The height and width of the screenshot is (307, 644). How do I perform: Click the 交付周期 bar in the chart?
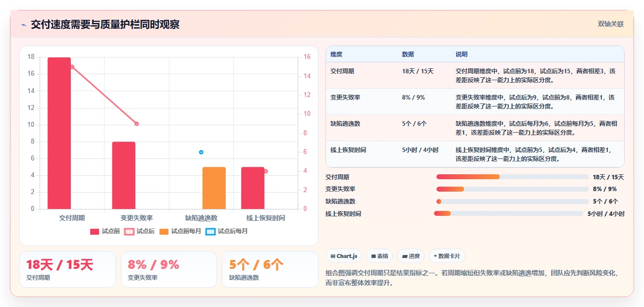[x=59, y=133]
